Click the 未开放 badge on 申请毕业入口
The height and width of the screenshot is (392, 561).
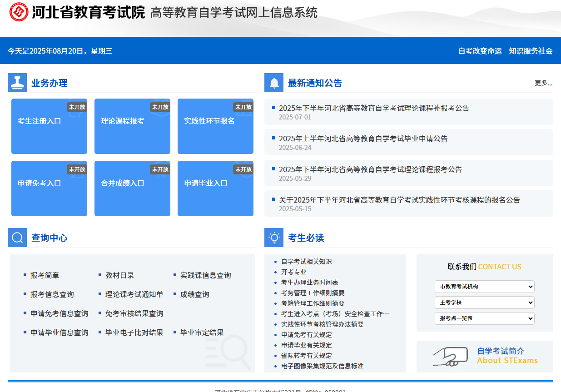pos(243,169)
